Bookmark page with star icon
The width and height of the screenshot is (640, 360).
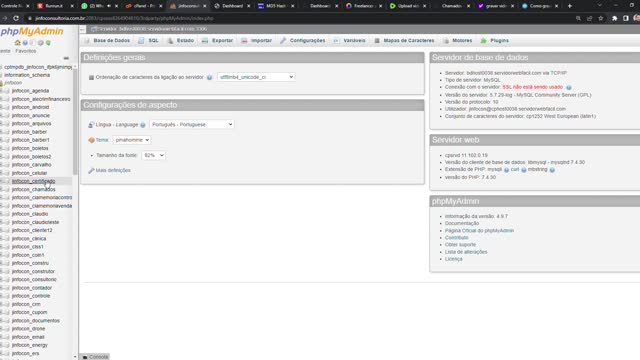pyautogui.click(x=600, y=18)
